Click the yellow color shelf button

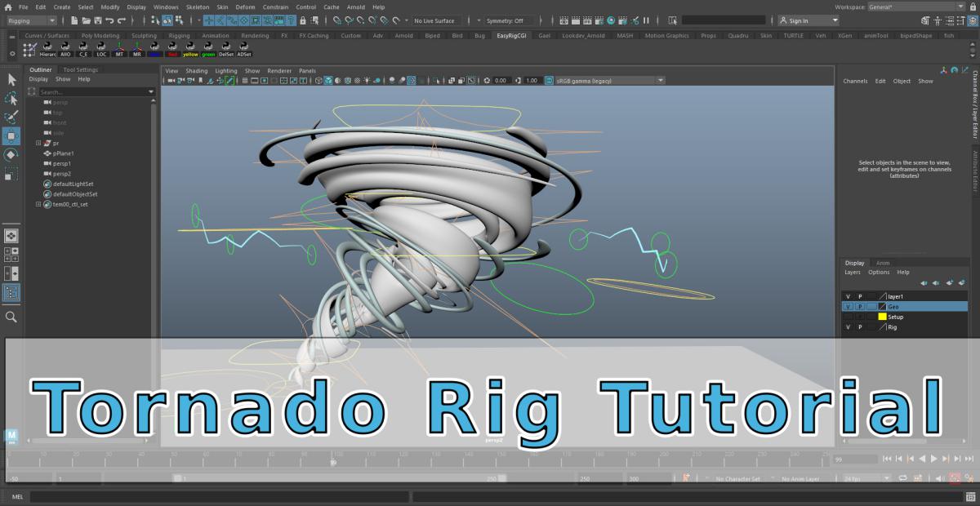click(190, 49)
